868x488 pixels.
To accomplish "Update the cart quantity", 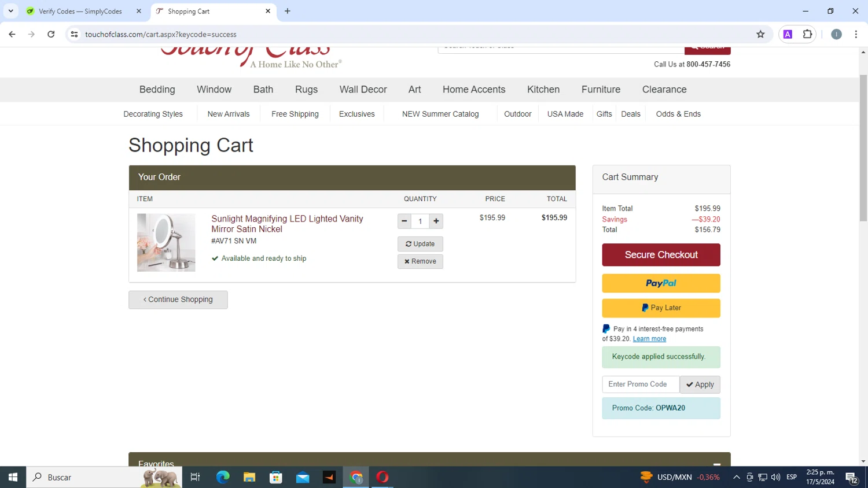I will click(420, 244).
